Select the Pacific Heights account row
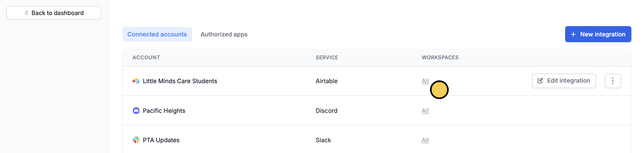This screenshot has width=644, height=153. tap(164, 111)
